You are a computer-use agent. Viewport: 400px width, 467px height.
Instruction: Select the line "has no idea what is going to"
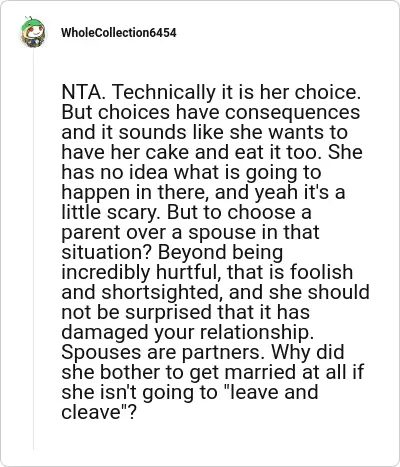[x=191, y=172]
